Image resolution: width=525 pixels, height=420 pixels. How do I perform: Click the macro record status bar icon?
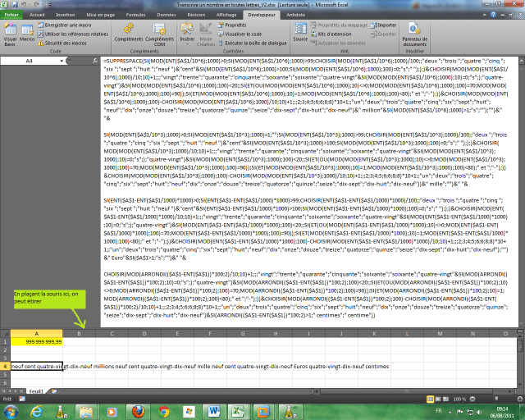(x=22, y=399)
